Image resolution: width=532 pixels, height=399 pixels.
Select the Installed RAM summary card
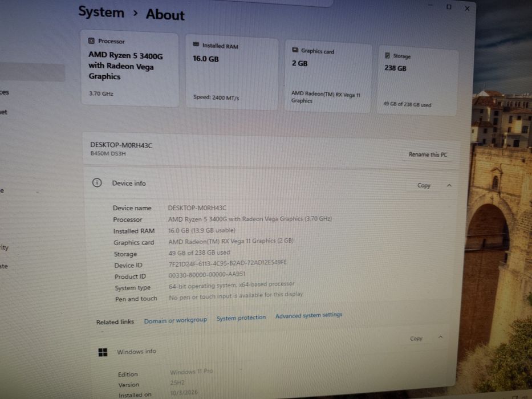pos(232,72)
